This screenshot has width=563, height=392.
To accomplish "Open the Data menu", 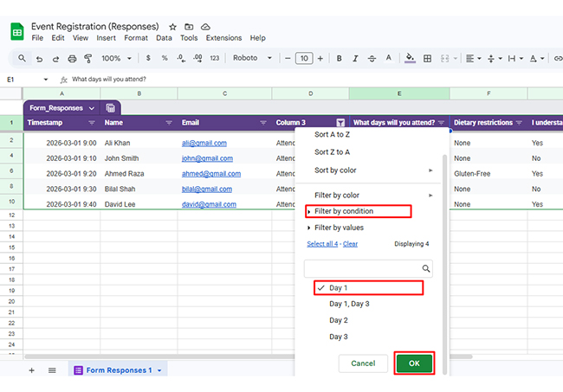I will (164, 38).
